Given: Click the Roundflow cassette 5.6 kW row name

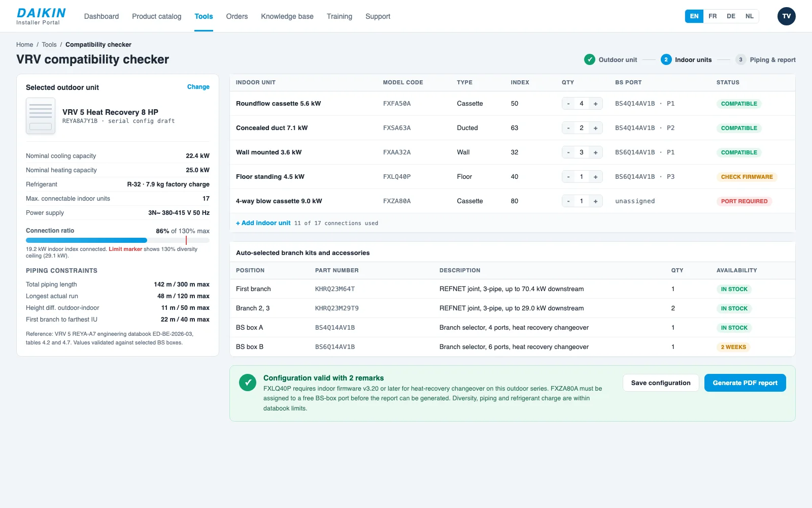Looking at the screenshot, I should pyautogui.click(x=278, y=104).
